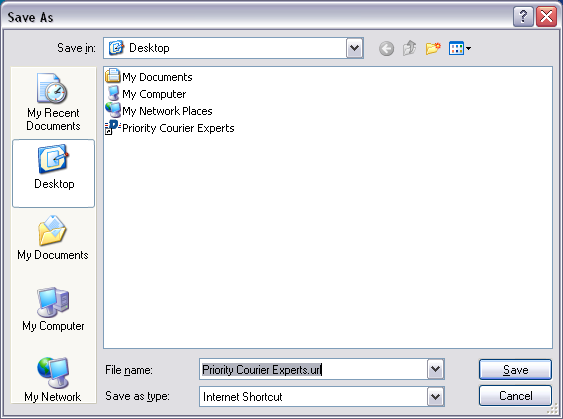Viewport: 563px width, 419px height.
Task: Select My Documents folder in file list
Action: point(149,77)
